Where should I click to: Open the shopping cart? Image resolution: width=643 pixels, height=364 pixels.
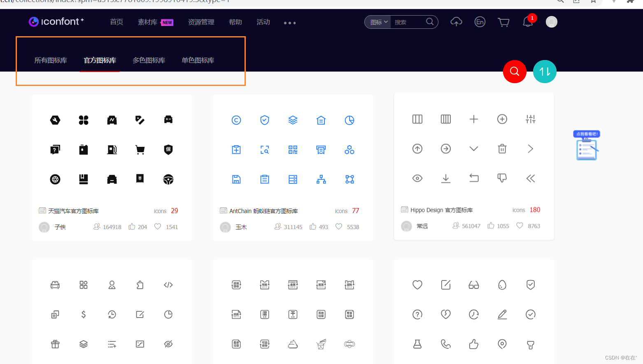[x=503, y=22]
